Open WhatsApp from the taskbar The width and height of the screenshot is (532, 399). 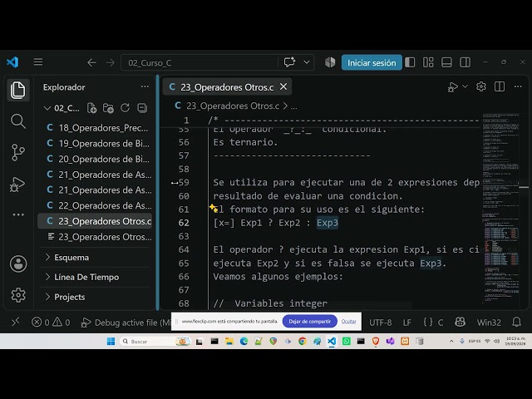347,342
